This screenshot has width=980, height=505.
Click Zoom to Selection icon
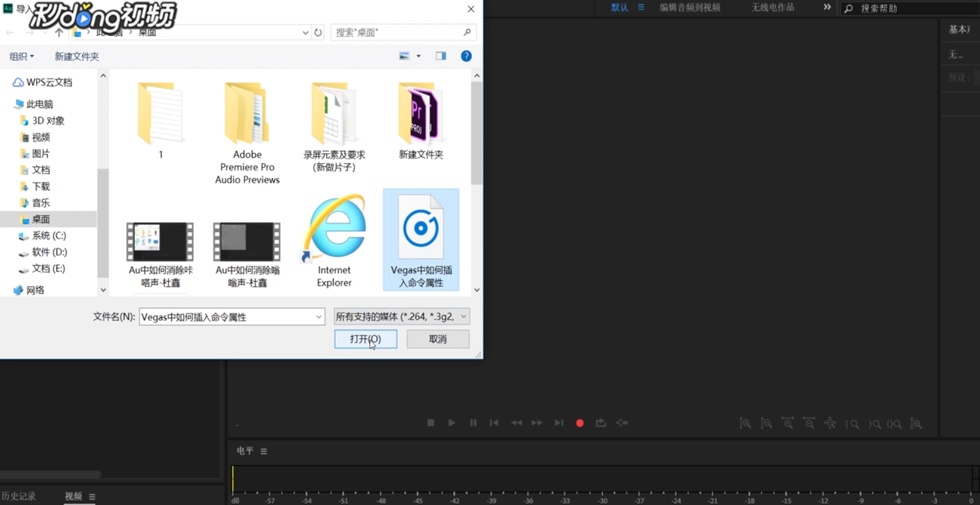click(894, 424)
